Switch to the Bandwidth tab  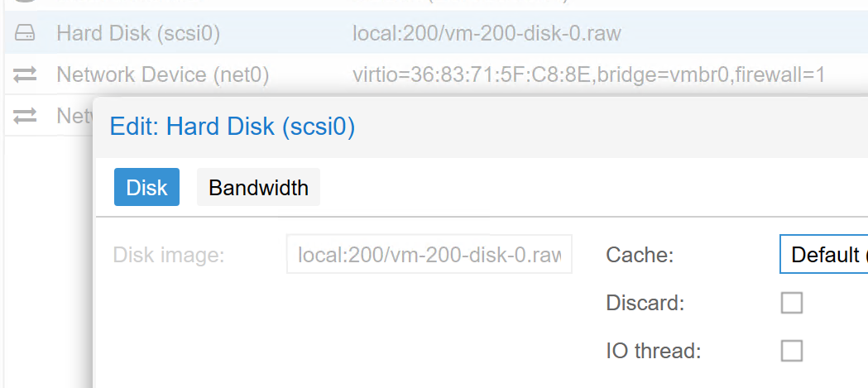coord(258,188)
